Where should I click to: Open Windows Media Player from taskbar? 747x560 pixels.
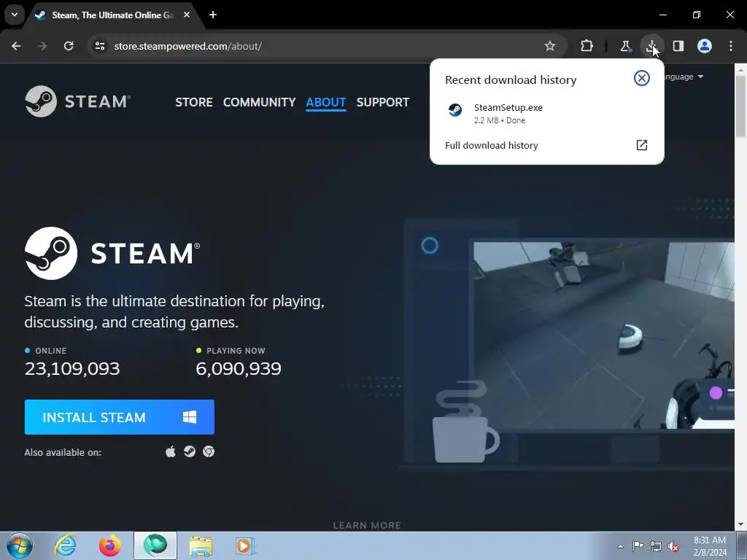pyautogui.click(x=245, y=545)
